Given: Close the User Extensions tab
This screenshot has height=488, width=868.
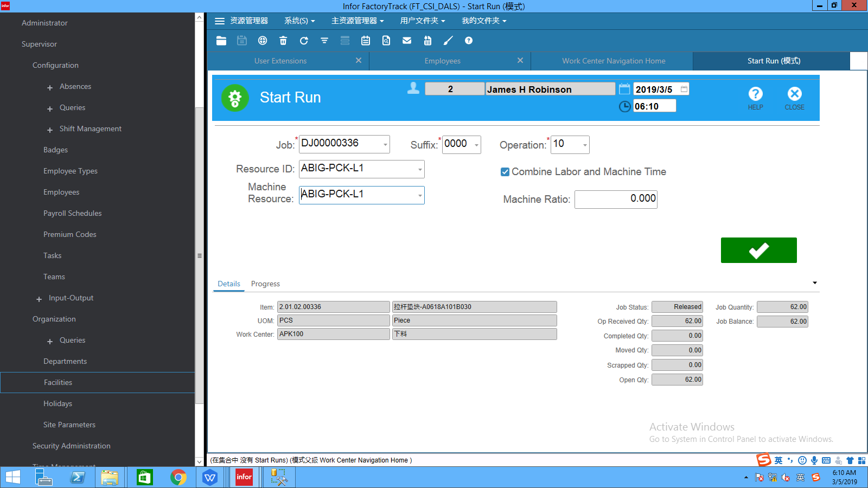Looking at the screenshot, I should 359,60.
